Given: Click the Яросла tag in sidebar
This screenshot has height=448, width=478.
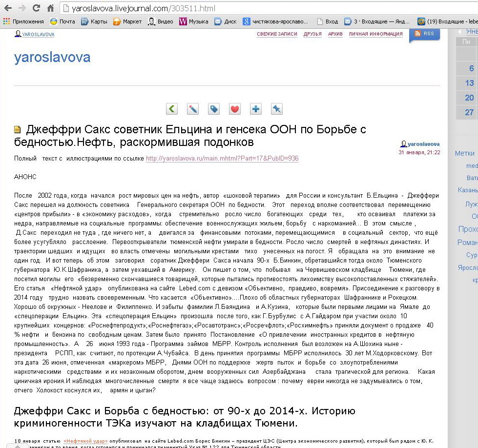Looking at the screenshot, I should point(468,267).
